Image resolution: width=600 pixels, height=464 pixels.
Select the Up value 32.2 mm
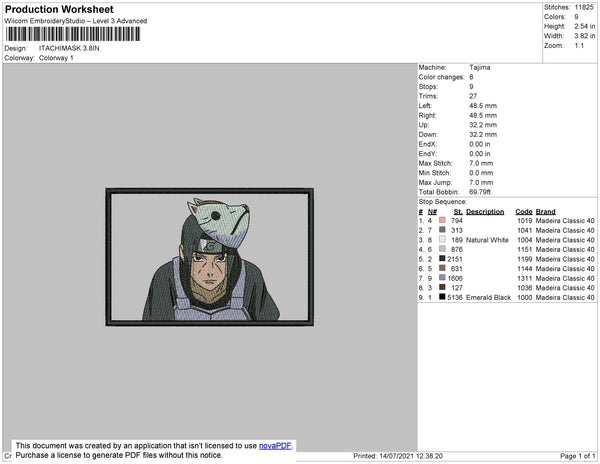pos(483,125)
